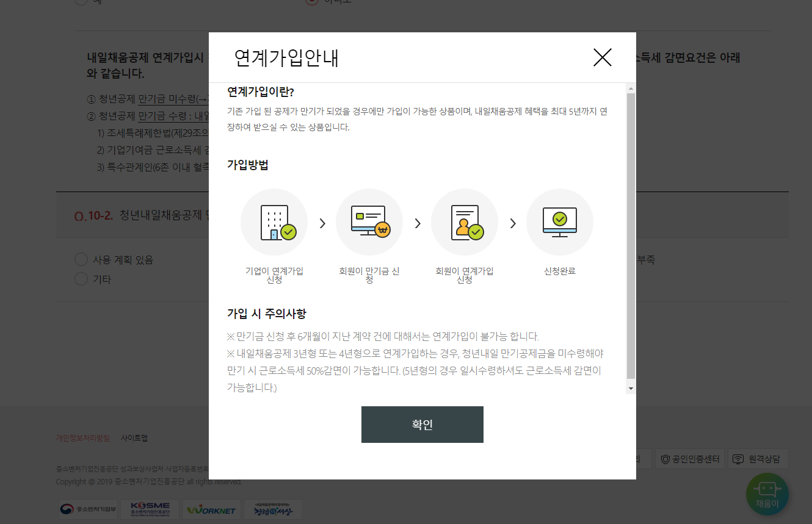The height and width of the screenshot is (524, 812).
Task: Click the 회원이 연계가입 신청 document icon
Action: pos(465,222)
